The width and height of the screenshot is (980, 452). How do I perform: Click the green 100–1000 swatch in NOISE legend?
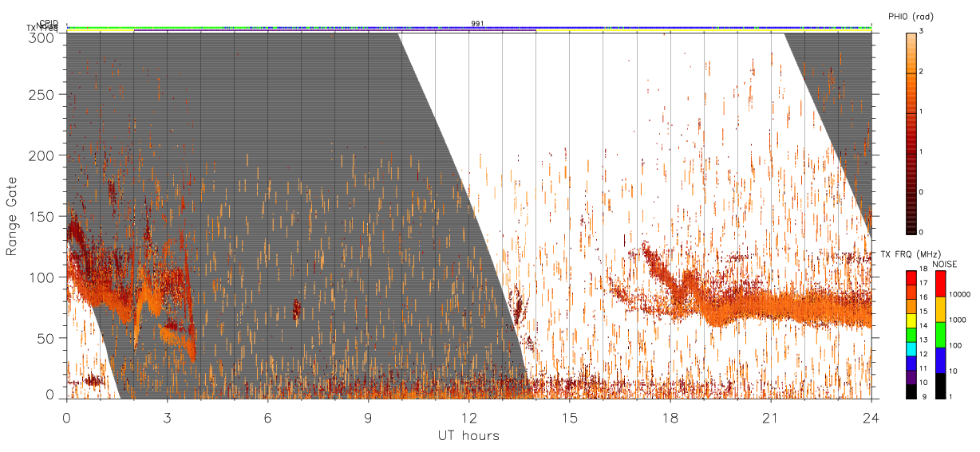tap(941, 335)
